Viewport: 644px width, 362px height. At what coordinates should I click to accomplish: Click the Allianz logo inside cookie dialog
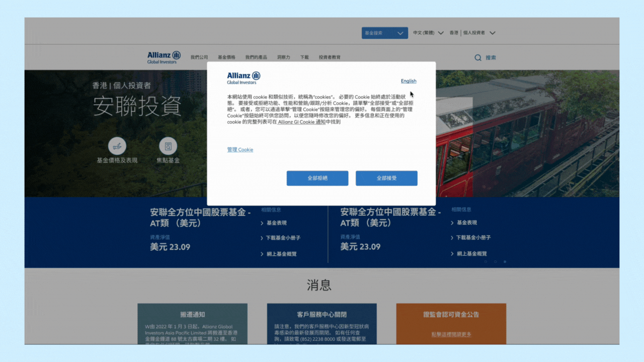click(x=244, y=77)
